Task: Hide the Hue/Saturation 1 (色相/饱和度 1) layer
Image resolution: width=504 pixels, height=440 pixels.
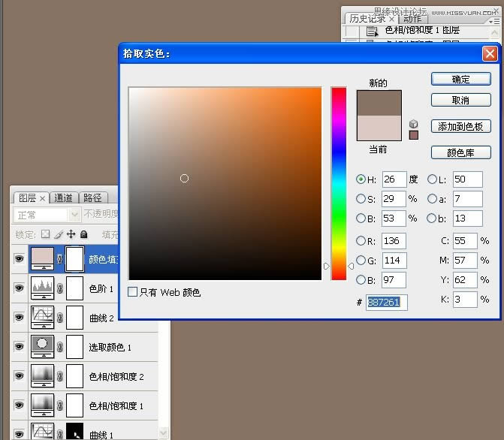Action: [x=20, y=405]
